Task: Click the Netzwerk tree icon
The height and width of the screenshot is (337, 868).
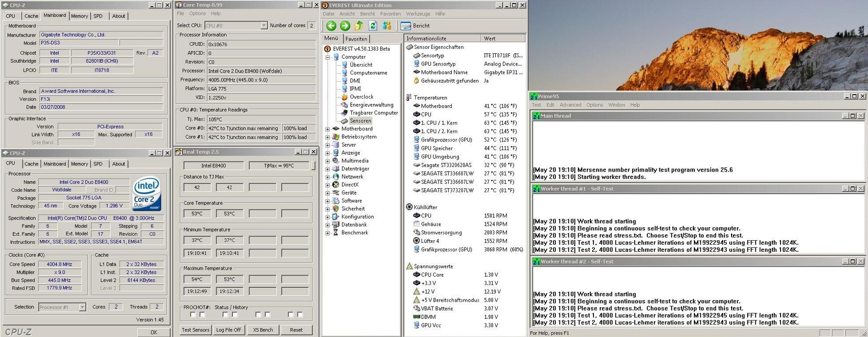Action: (336, 177)
